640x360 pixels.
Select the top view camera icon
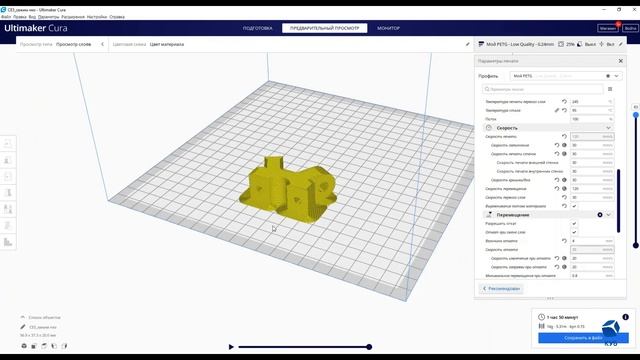[44, 346]
